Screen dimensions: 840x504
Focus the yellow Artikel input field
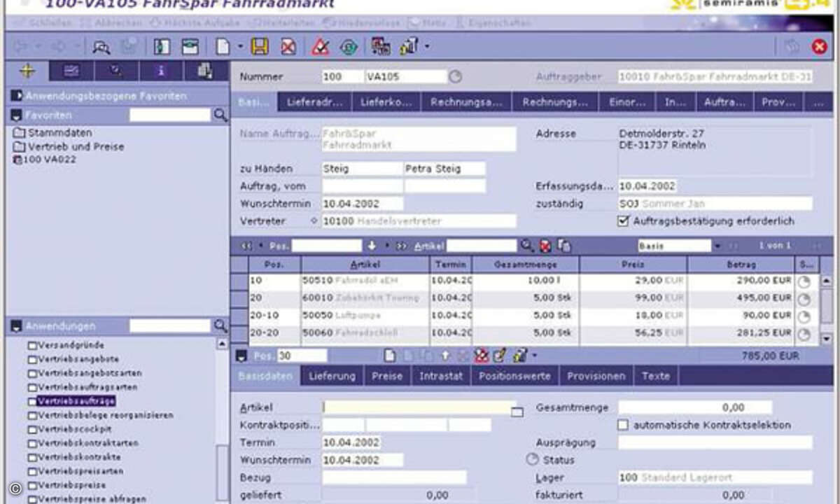coord(419,408)
